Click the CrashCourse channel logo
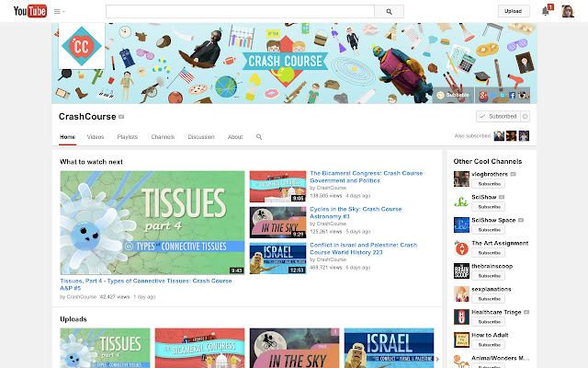The width and height of the screenshot is (588, 368). coord(82,46)
